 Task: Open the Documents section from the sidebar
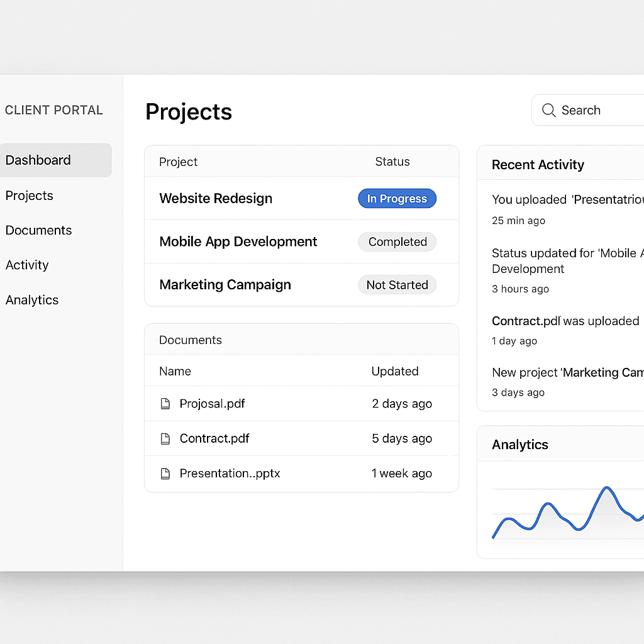(38, 230)
